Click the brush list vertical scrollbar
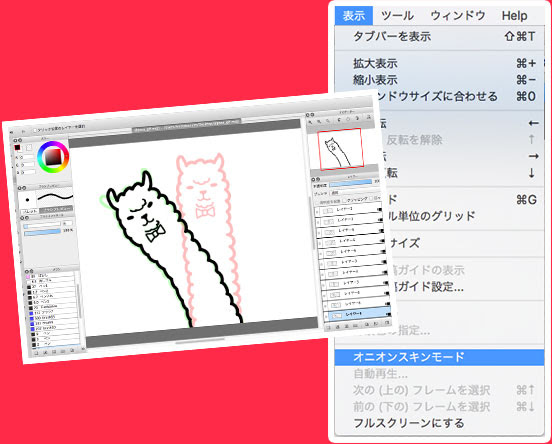 click(79, 300)
